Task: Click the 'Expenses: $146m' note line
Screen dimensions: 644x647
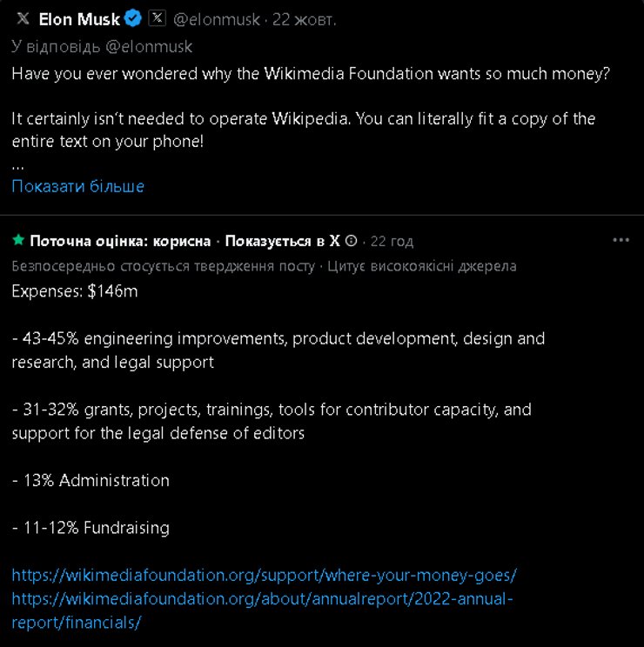Action: (x=75, y=291)
